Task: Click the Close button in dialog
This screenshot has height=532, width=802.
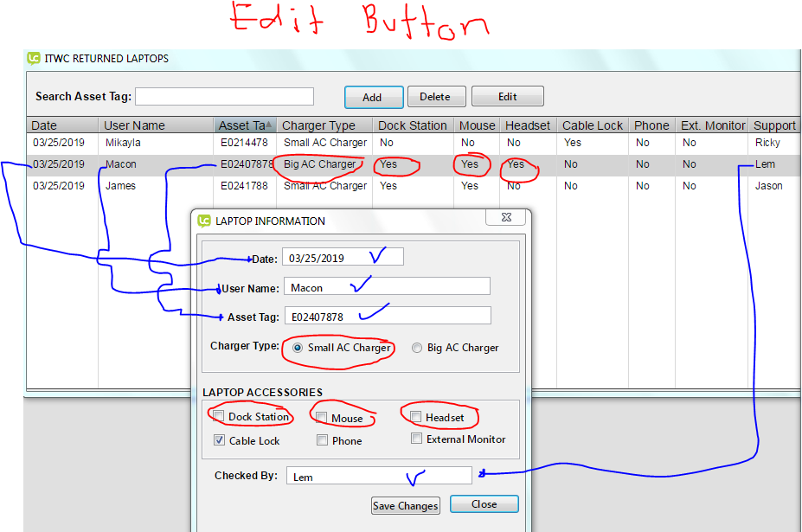Action: [484, 504]
